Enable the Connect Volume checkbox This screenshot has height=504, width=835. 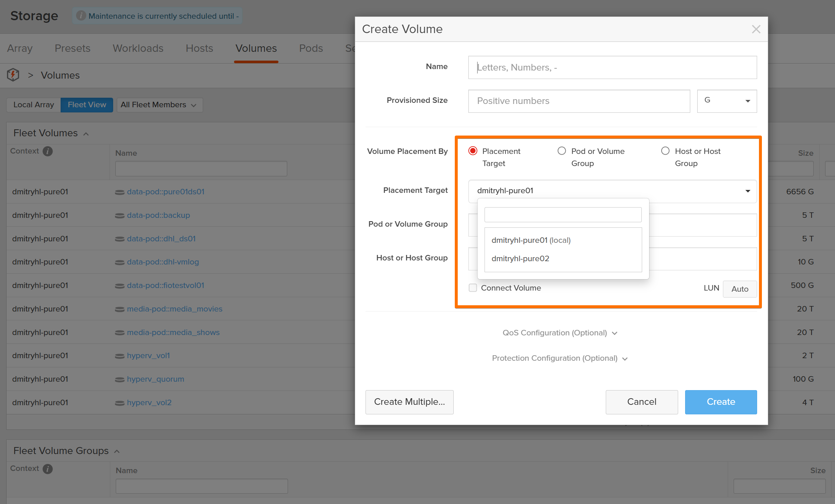(473, 288)
